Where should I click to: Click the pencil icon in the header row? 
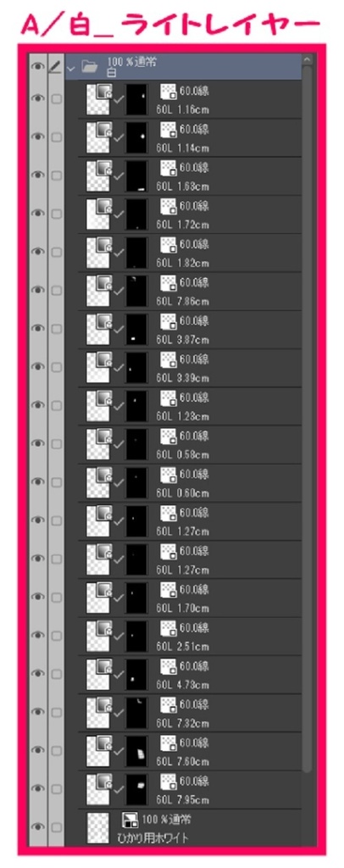coord(55,67)
